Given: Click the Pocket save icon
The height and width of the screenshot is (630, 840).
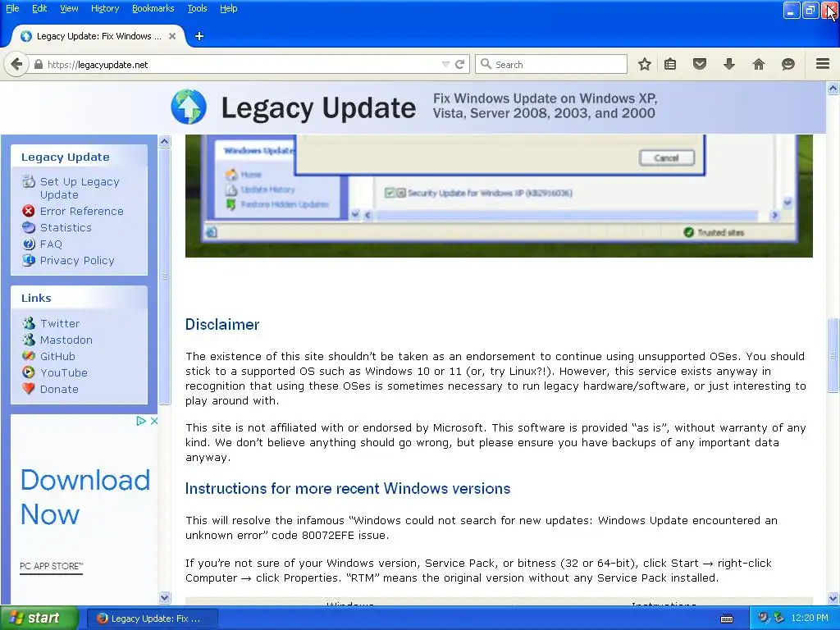Looking at the screenshot, I should 699,64.
